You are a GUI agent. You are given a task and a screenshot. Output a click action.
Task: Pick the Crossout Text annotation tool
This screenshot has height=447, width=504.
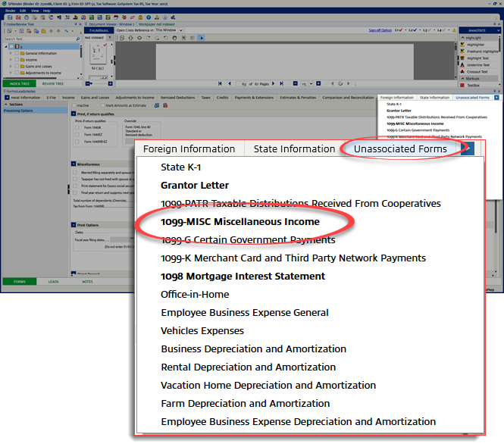(x=477, y=72)
